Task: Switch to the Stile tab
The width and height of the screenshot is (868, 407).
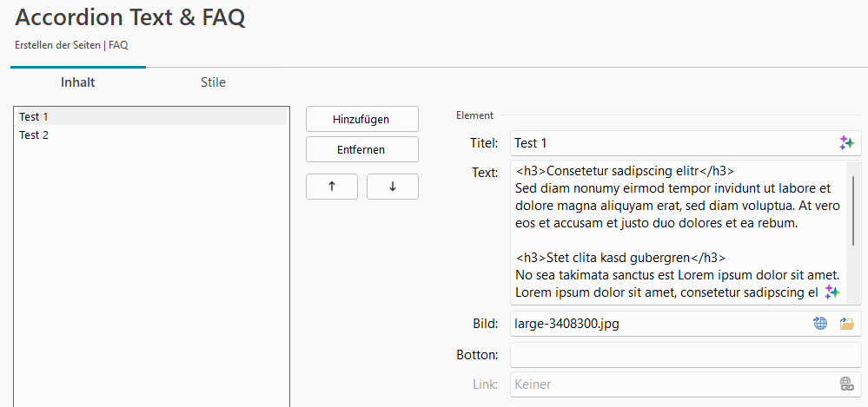Action: pyautogui.click(x=213, y=82)
